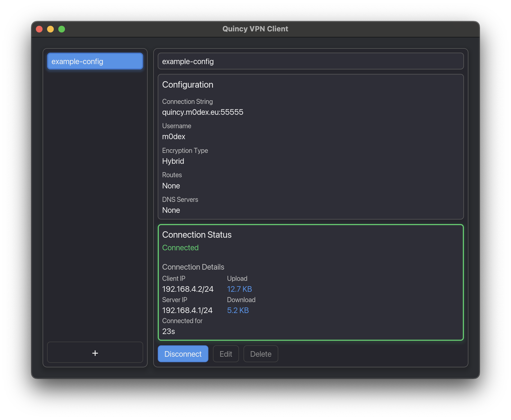The image size is (511, 420).
Task: Edit the current configuration
Action: click(226, 354)
